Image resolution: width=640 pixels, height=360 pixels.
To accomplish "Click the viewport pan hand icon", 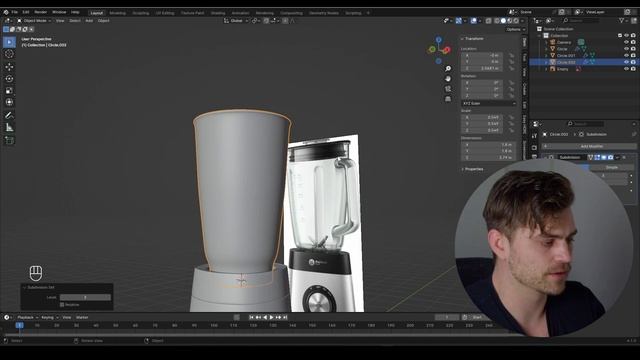I will point(448,78).
